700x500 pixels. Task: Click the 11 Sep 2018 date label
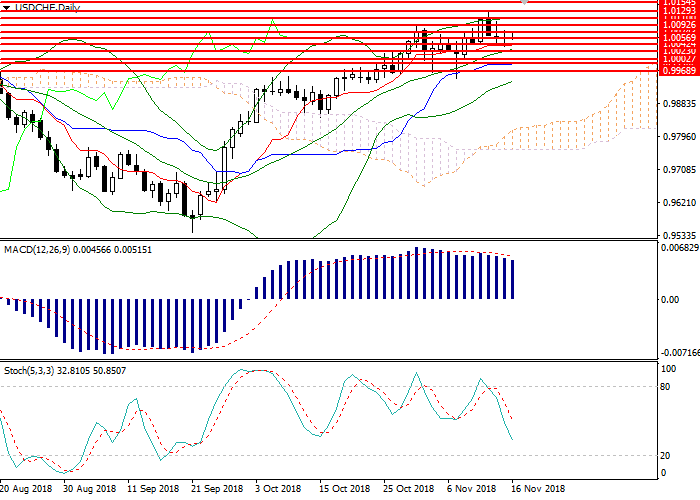pyautogui.click(x=153, y=489)
